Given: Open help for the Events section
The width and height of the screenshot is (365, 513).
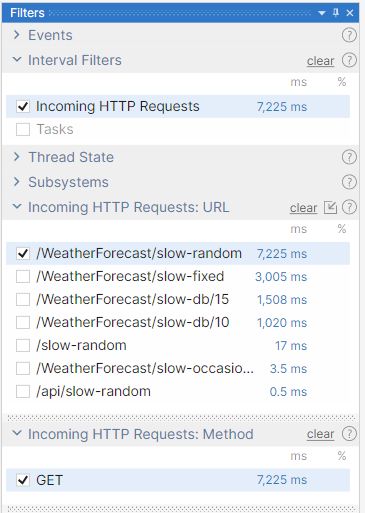Looking at the screenshot, I should tap(349, 35).
